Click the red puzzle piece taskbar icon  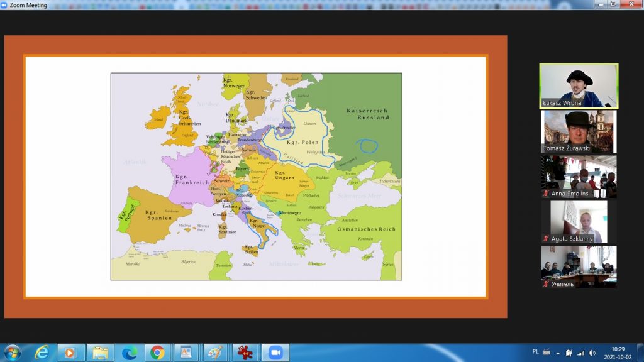click(245, 353)
